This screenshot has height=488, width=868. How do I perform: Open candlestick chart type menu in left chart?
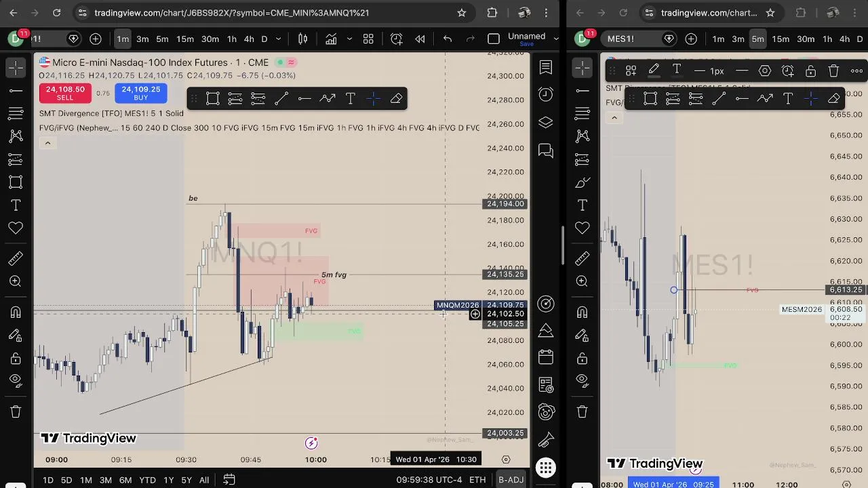[302, 39]
